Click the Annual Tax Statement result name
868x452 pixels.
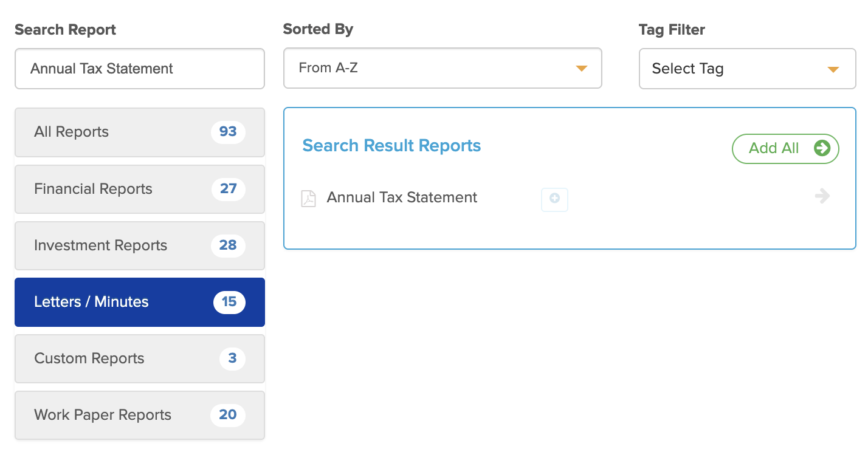(402, 197)
